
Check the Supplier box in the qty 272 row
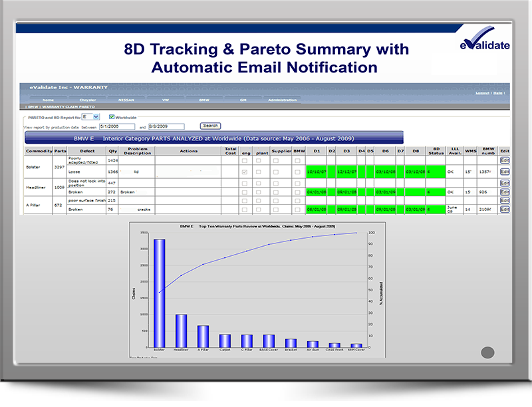coord(276,192)
